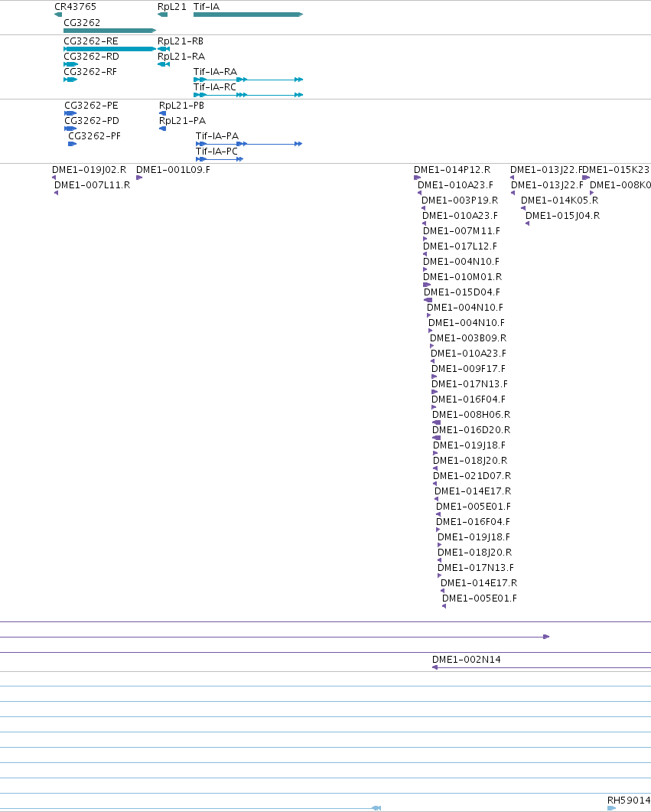651x812 pixels.
Task: Open the DME1-007M11.F read
Action: pos(425,239)
